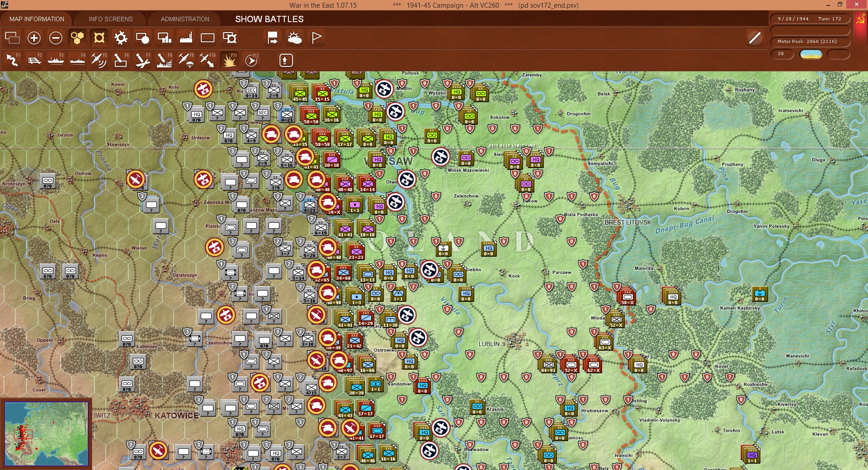Toggle the fortification levels display

click(x=99, y=38)
